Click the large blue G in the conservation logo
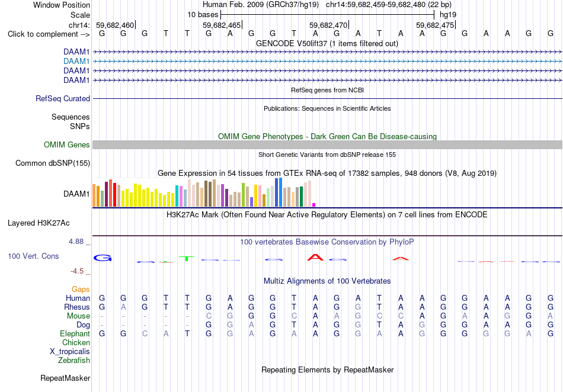 (103, 258)
